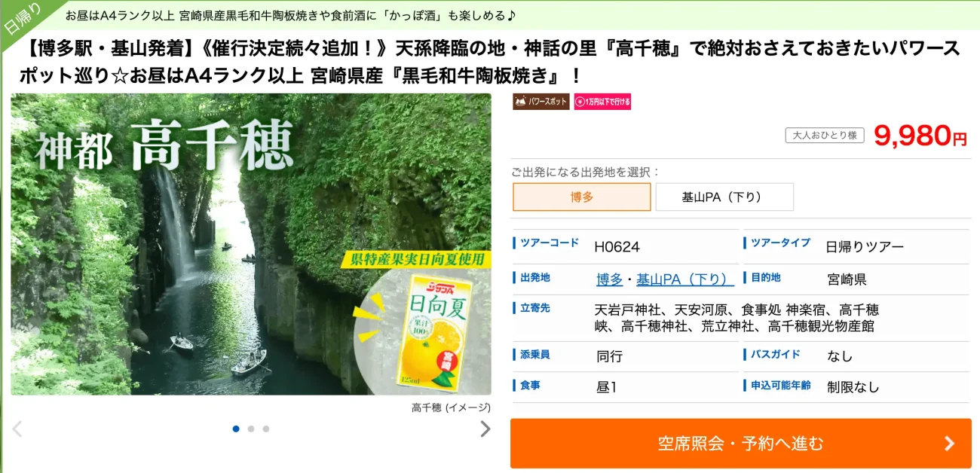Click the 高千穂 gorge main photo
Image resolution: width=980 pixels, height=473 pixels.
(x=251, y=244)
